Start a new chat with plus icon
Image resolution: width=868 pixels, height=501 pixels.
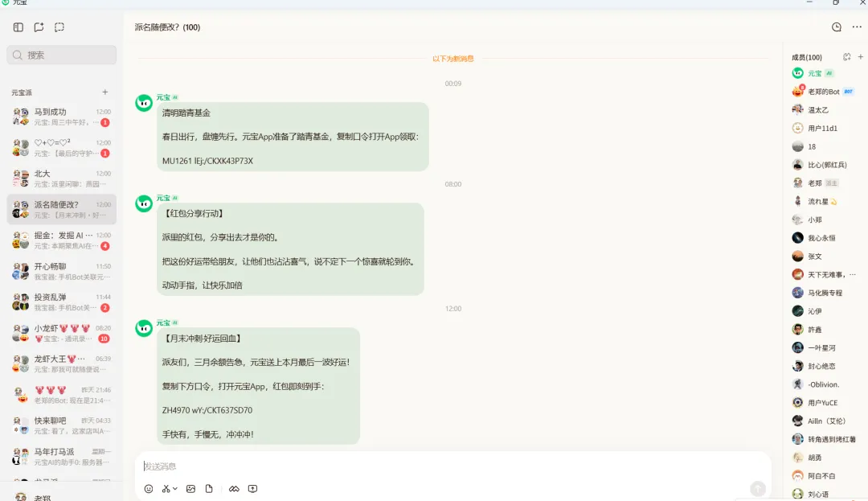coord(39,27)
